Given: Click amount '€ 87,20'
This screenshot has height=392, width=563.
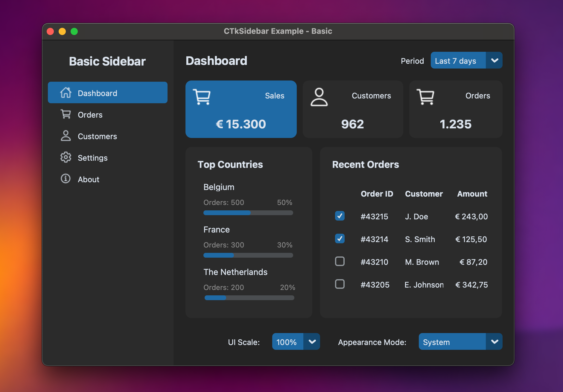Looking at the screenshot, I should [x=473, y=262].
